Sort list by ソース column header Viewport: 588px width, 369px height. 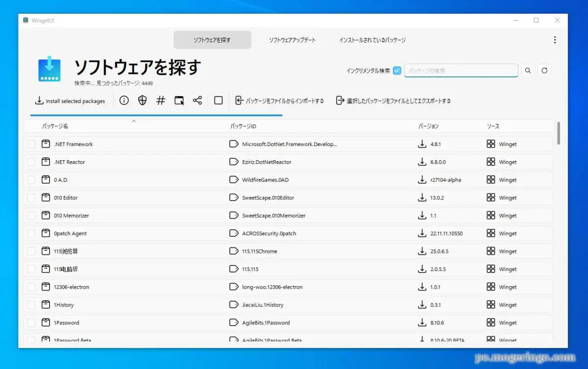click(x=493, y=126)
